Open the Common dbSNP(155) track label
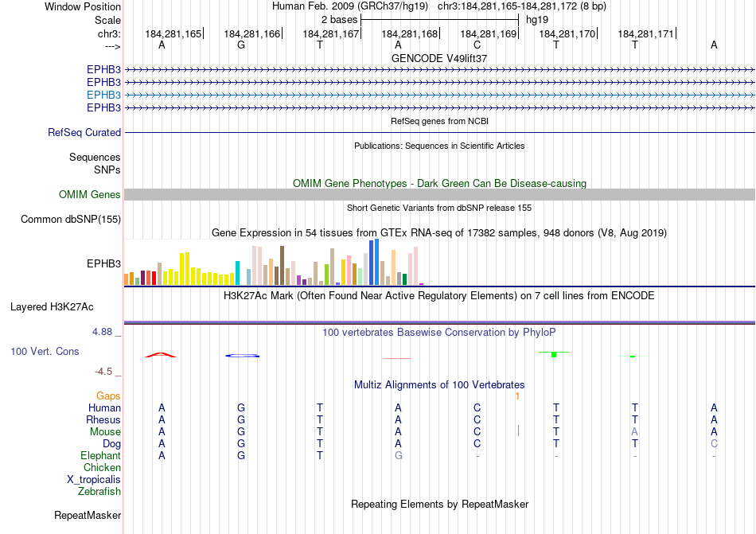Image resolution: width=756 pixels, height=534 pixels. (x=71, y=220)
